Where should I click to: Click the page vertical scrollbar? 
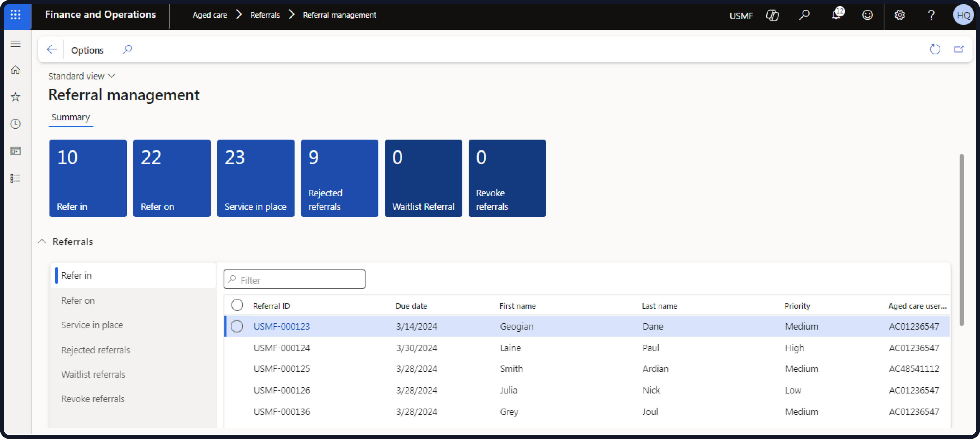[x=962, y=240]
